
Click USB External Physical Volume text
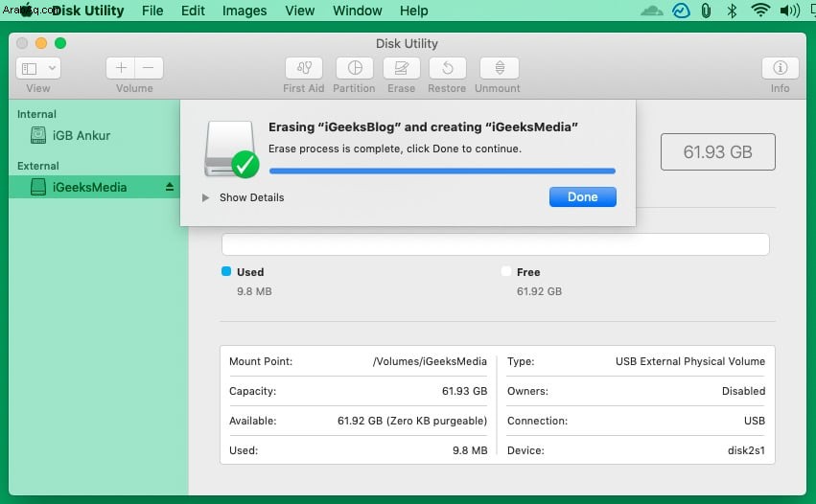tap(690, 361)
